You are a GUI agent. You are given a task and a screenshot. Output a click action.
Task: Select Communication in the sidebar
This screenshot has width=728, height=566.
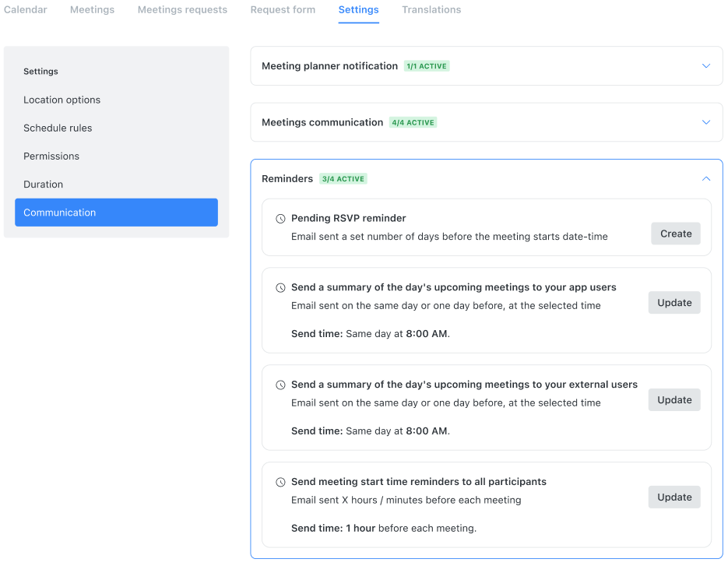pyautogui.click(x=116, y=213)
